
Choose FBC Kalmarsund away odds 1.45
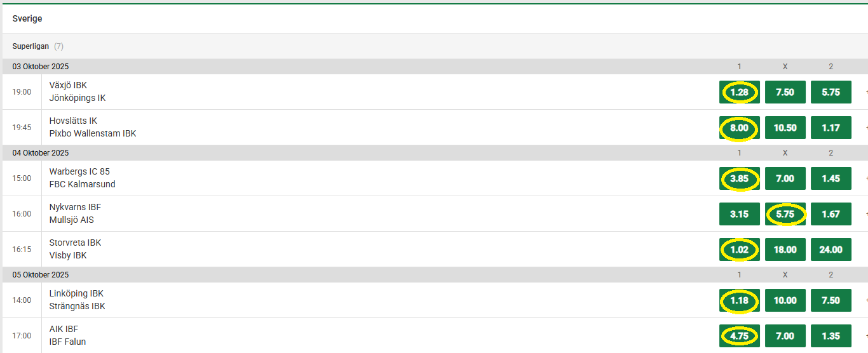831,178
